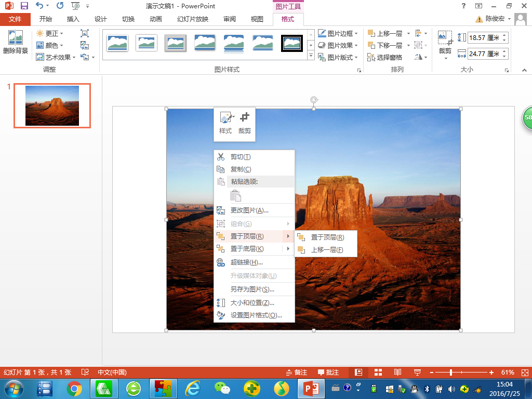Switch to the 插入 insert tab
The width and height of the screenshot is (532, 399).
click(x=73, y=19)
